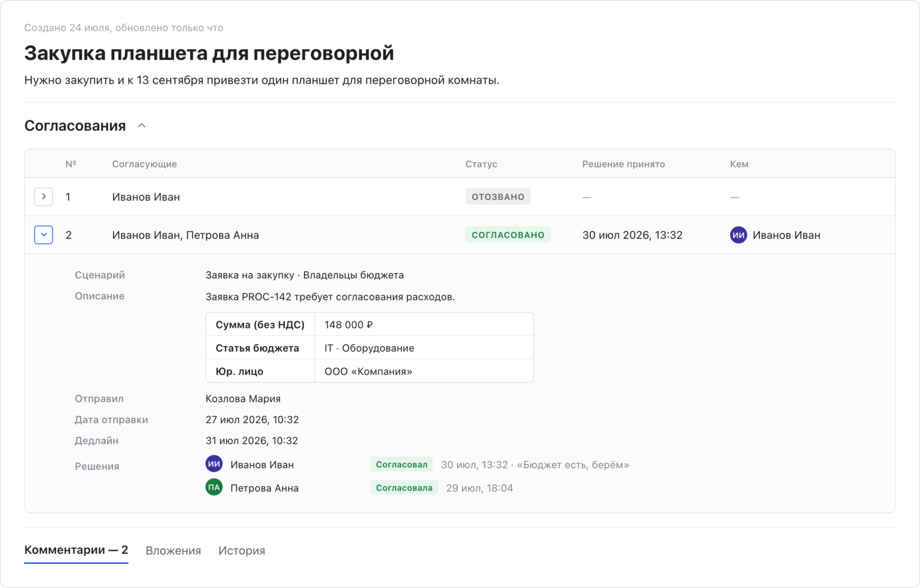Click scenario Заявка на закупку · Владельцы бюджета
This screenshot has height=588, width=920.
coord(304,275)
